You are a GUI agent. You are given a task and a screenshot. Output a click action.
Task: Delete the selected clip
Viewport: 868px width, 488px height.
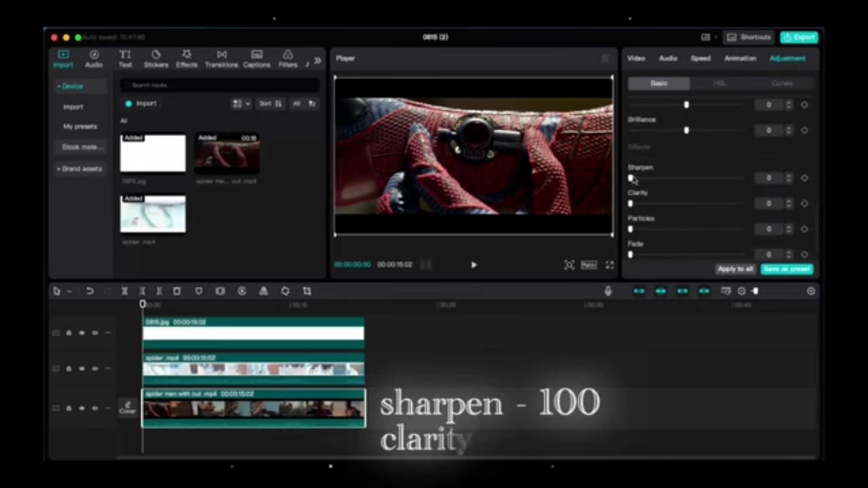pyautogui.click(x=177, y=291)
